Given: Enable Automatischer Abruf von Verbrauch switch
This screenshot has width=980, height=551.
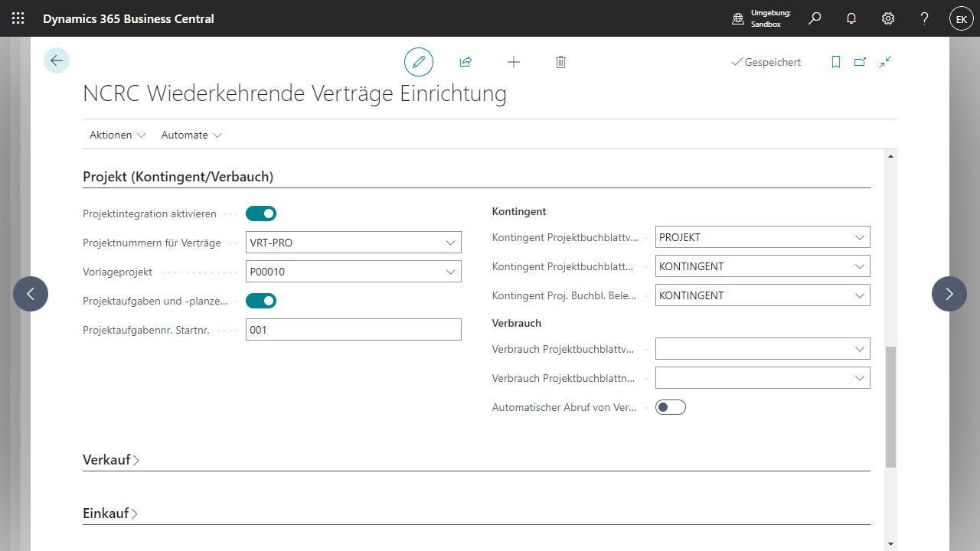Looking at the screenshot, I should coord(671,407).
